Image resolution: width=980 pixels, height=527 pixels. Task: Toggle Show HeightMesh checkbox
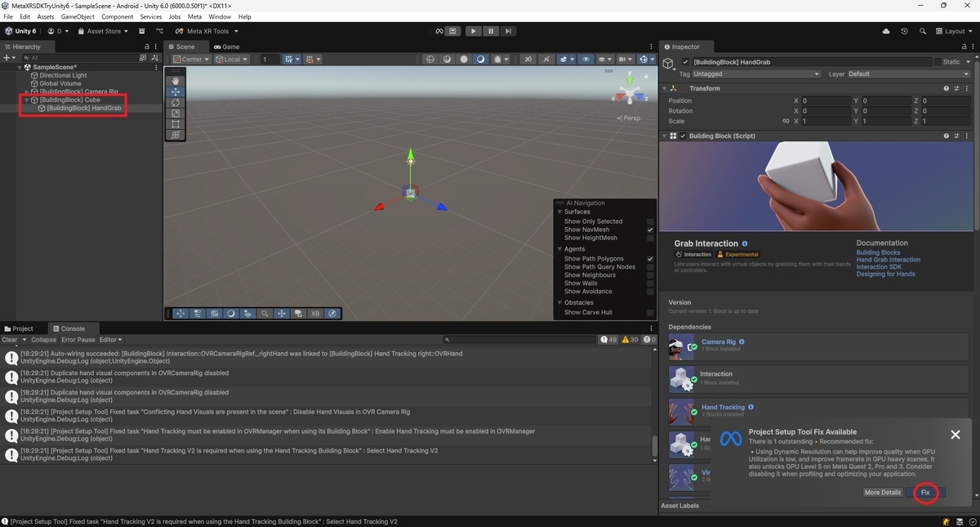[x=650, y=238]
